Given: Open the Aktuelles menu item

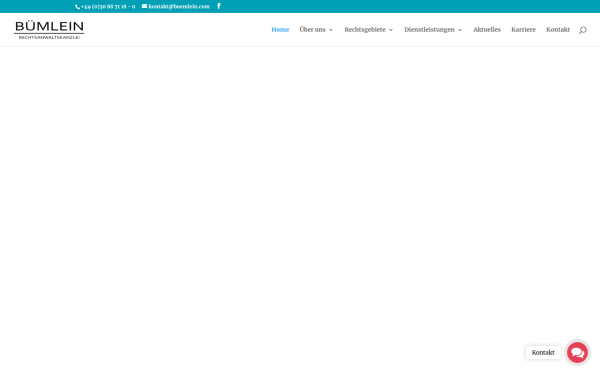Looking at the screenshot, I should coord(487,30).
